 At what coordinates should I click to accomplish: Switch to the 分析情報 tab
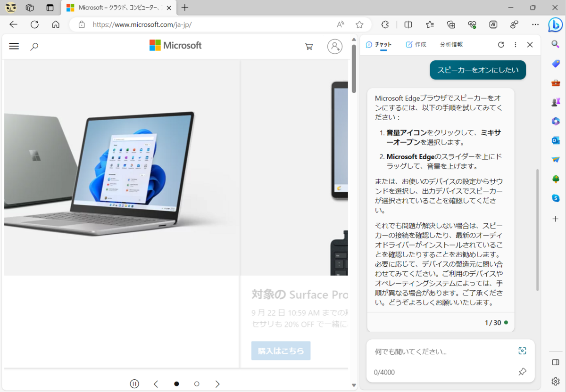[x=451, y=45]
